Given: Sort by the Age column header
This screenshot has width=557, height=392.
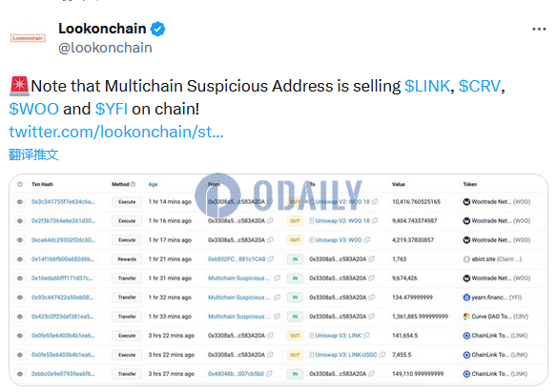Looking at the screenshot, I should tap(153, 184).
